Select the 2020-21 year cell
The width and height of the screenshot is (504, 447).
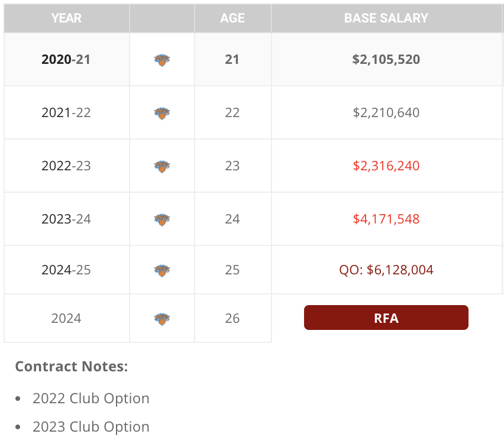pos(66,60)
